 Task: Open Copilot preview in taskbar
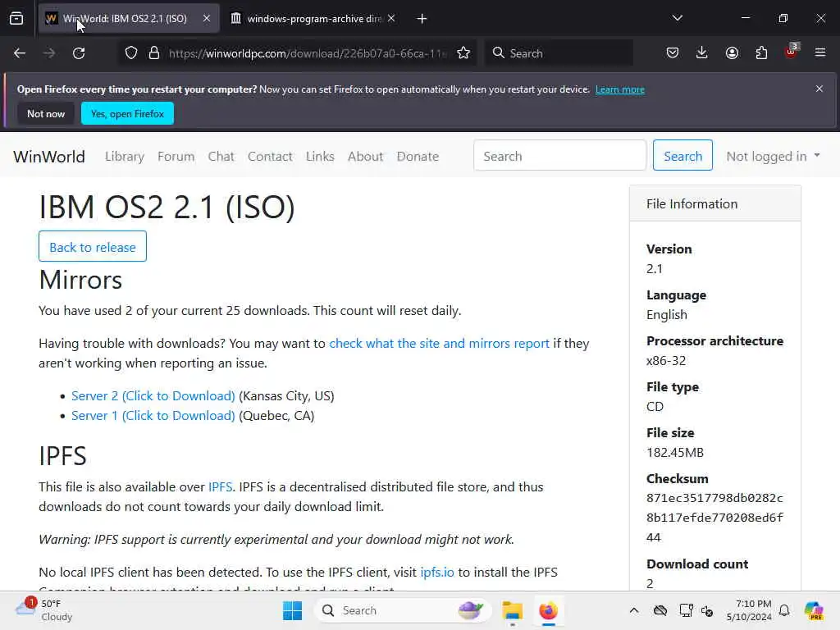[814, 610]
